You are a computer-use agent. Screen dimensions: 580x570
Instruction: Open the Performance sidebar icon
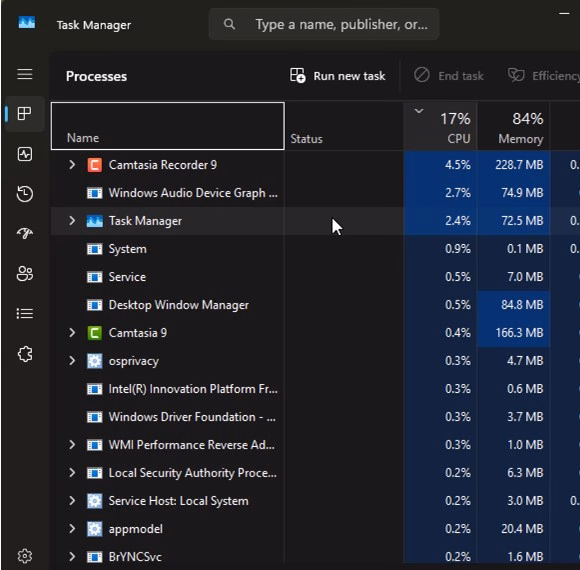click(x=25, y=154)
